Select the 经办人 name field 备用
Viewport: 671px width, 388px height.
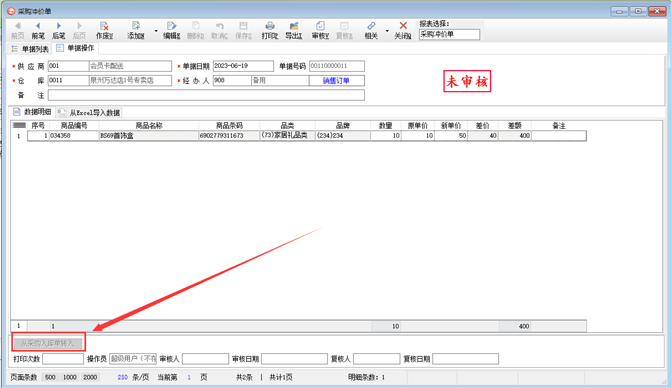coord(280,80)
